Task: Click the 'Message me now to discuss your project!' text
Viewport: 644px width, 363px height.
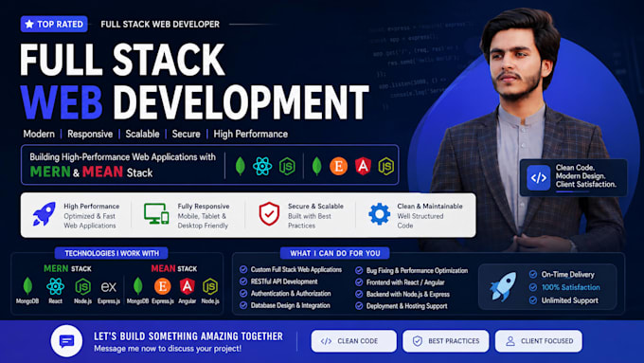Action: point(168,349)
